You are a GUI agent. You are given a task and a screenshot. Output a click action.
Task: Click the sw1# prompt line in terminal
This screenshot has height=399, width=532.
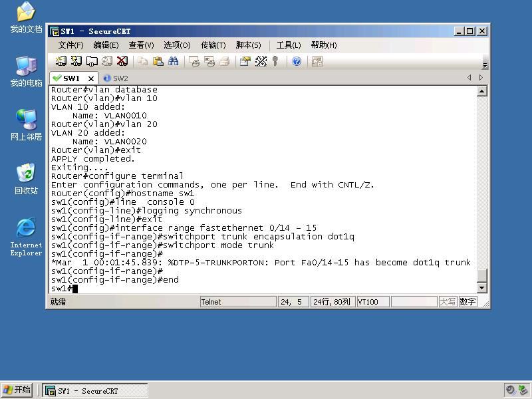coord(64,289)
